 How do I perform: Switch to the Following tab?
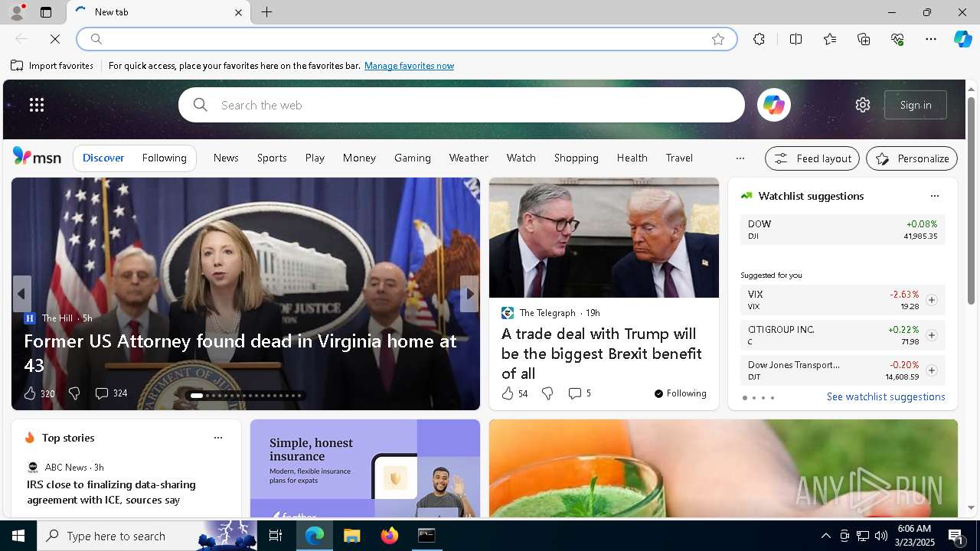(164, 158)
